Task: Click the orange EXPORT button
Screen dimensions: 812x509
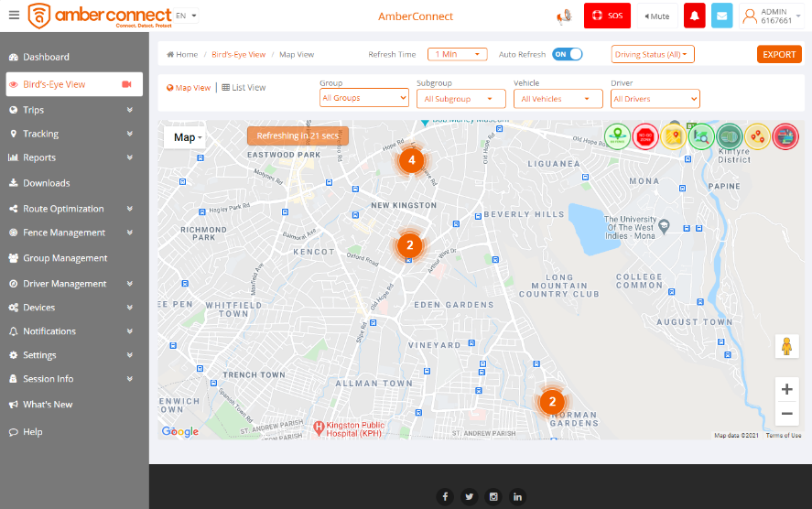Action: 779,54
